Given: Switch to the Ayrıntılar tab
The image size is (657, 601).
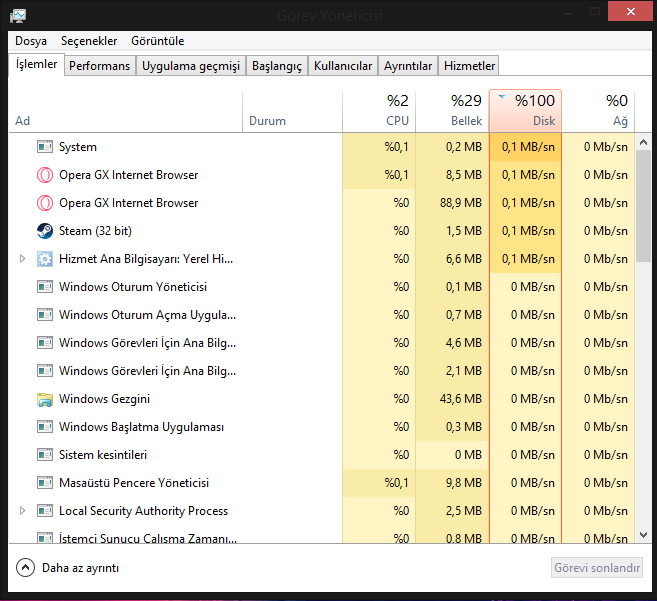Looking at the screenshot, I should (x=408, y=66).
